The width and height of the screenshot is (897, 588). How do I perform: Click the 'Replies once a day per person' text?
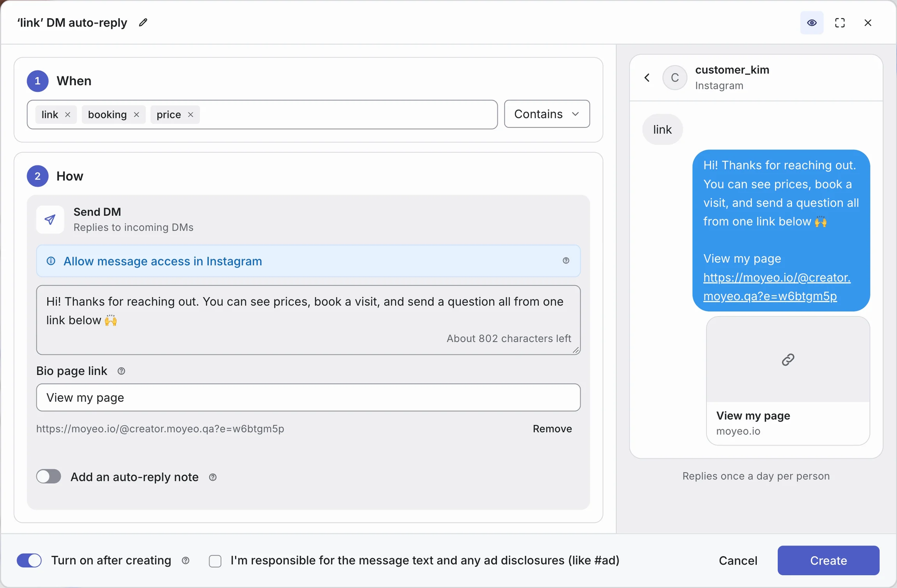pyautogui.click(x=756, y=476)
